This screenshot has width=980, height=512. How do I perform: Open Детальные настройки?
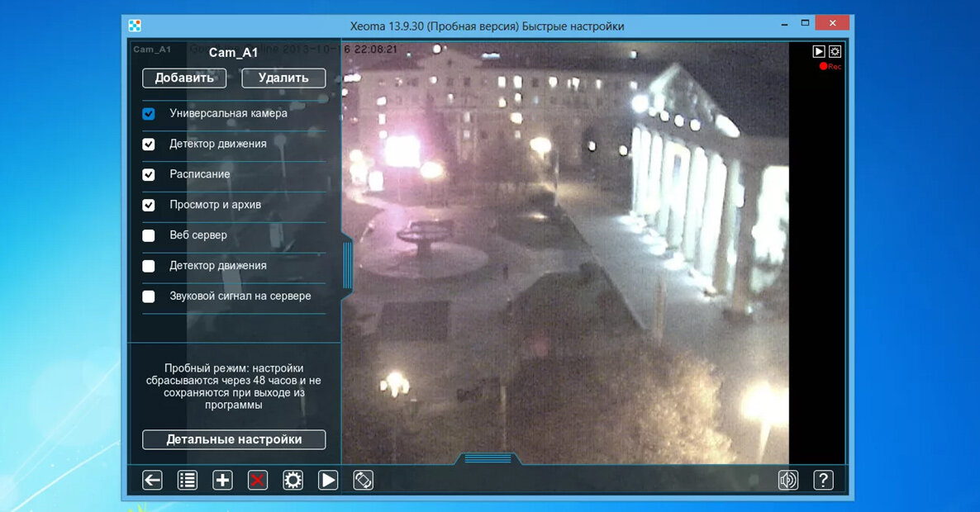[234, 439]
